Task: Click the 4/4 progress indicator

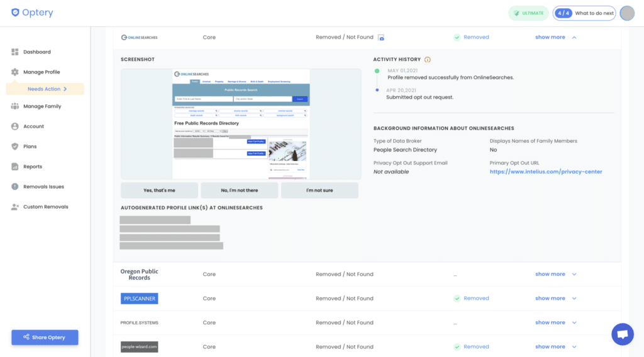Action: pos(563,13)
